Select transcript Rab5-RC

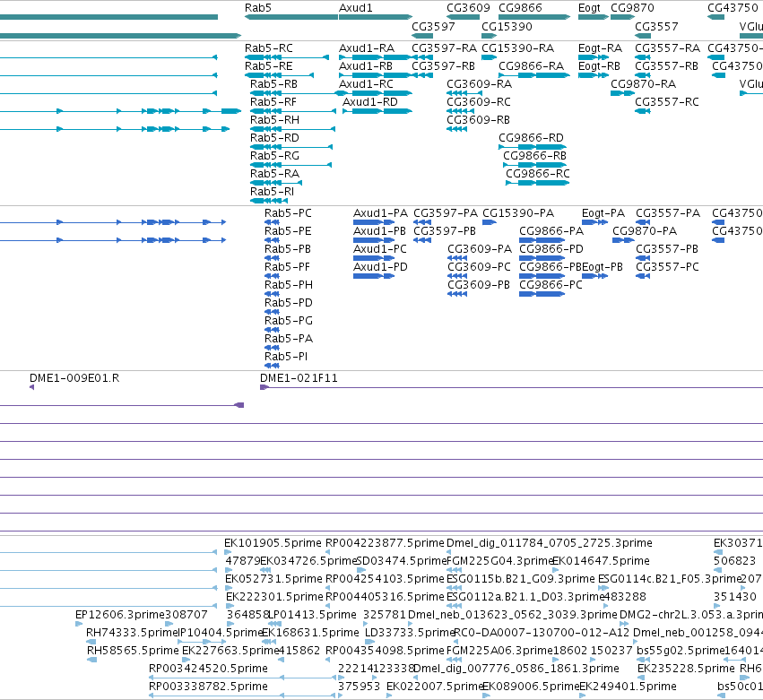coord(269,48)
